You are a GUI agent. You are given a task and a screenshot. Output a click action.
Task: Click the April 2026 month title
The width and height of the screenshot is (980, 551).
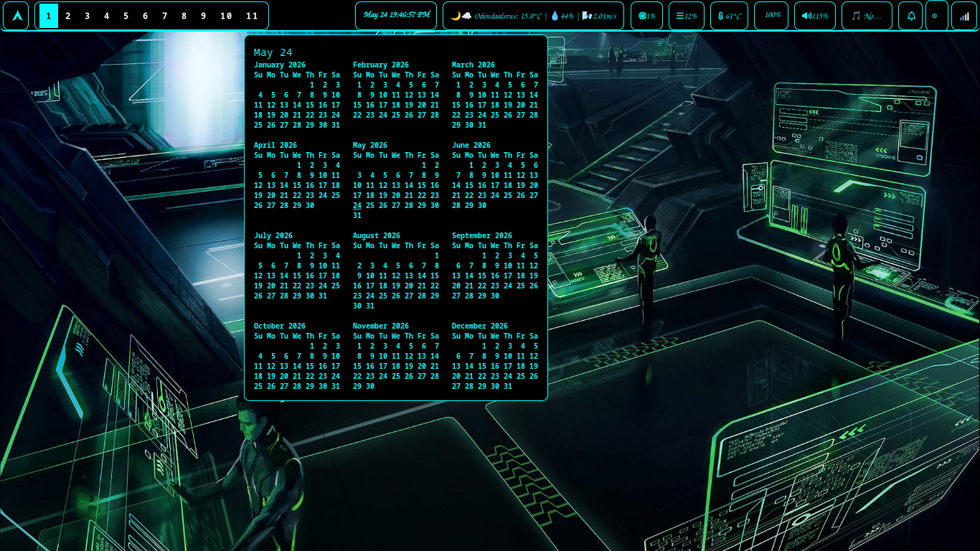pyautogui.click(x=275, y=145)
